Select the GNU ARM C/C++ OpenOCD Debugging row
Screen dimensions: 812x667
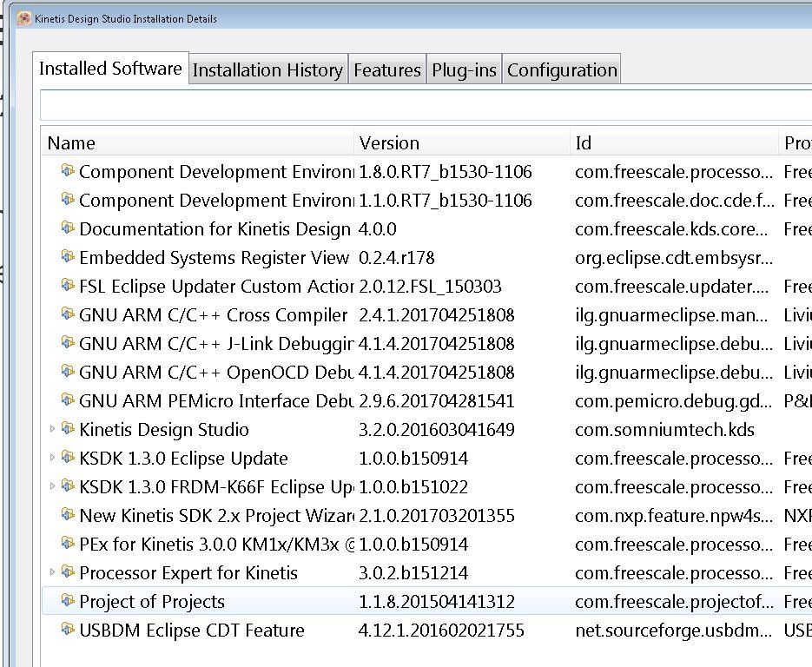click(426, 373)
